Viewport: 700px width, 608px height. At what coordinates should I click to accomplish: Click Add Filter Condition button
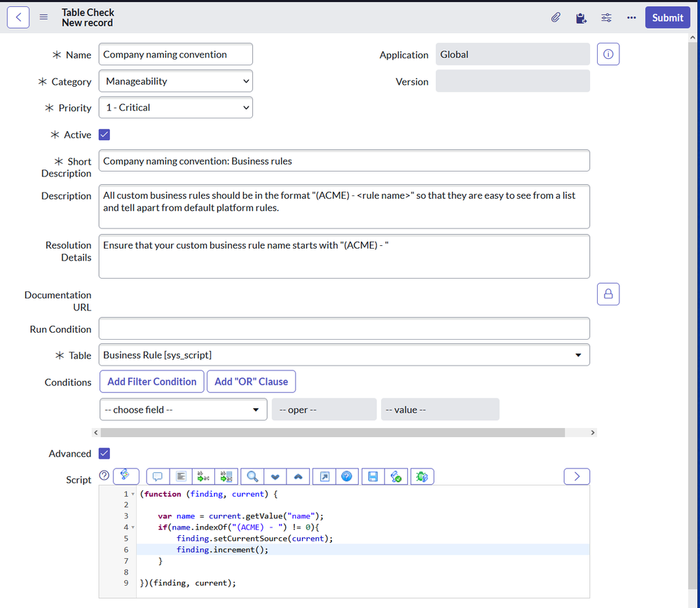152,382
